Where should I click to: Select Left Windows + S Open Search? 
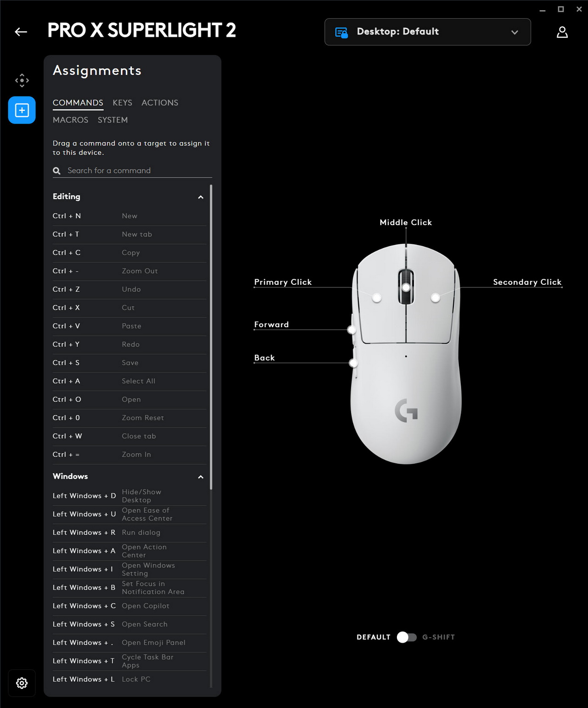[x=130, y=625]
